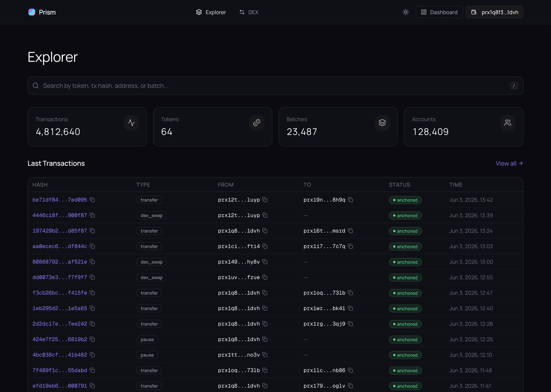Copy hash 4bc038cf...41b482
The image size is (551, 392).
[x=92, y=355]
